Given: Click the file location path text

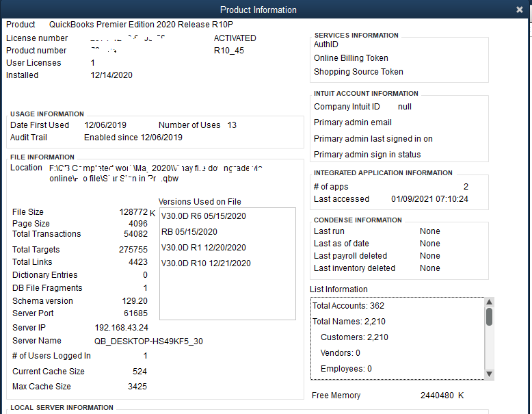Looking at the screenshot, I should (156, 173).
